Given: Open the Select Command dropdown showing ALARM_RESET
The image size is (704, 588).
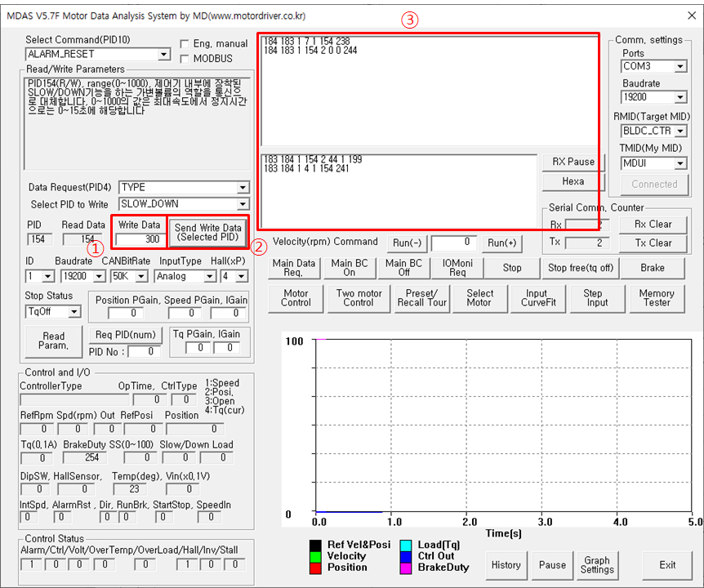Looking at the screenshot, I should coord(98,55).
